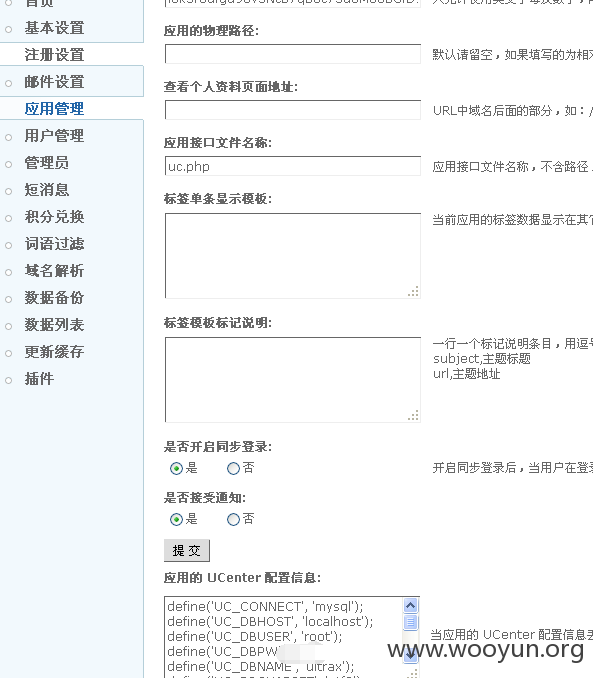Go to the 管理员 menu item
This screenshot has height=678, width=593.
click(x=47, y=163)
